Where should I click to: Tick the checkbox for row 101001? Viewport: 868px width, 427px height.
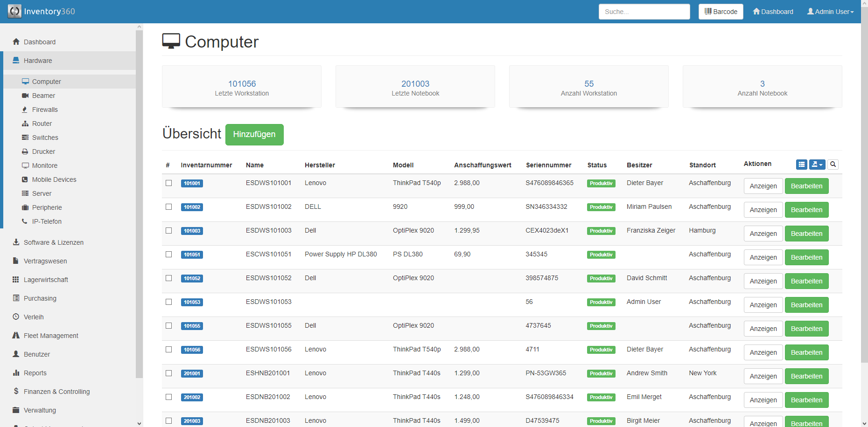pos(169,183)
